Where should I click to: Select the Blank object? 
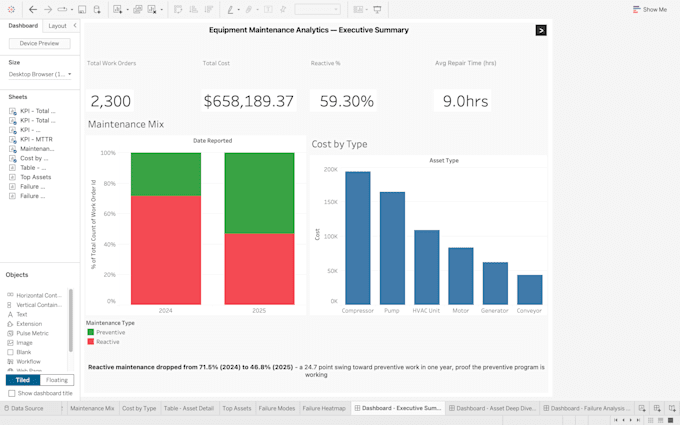[19, 352]
